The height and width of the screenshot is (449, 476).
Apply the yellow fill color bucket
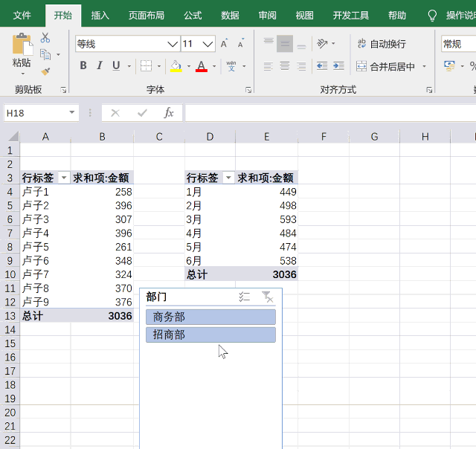tap(176, 66)
